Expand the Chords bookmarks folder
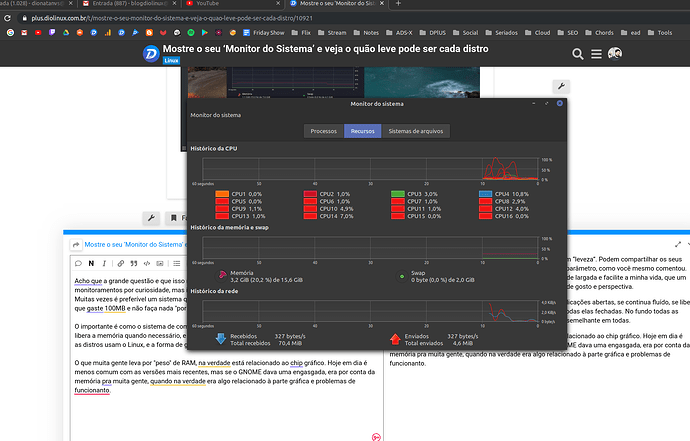This screenshot has height=441, width=690. point(599,33)
